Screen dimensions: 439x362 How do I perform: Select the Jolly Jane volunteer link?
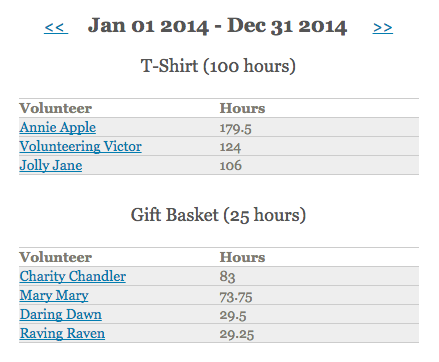51,166
